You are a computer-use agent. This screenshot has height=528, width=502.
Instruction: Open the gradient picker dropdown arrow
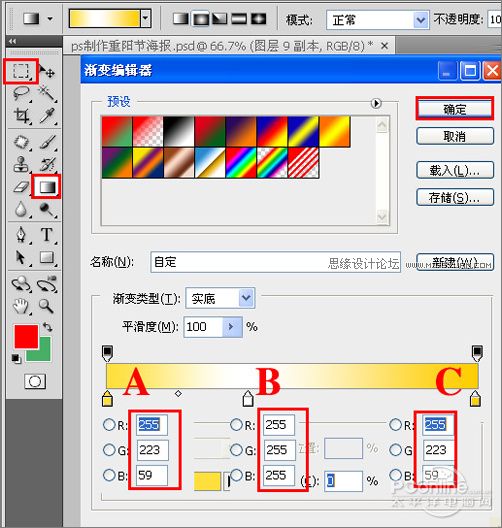(145, 18)
